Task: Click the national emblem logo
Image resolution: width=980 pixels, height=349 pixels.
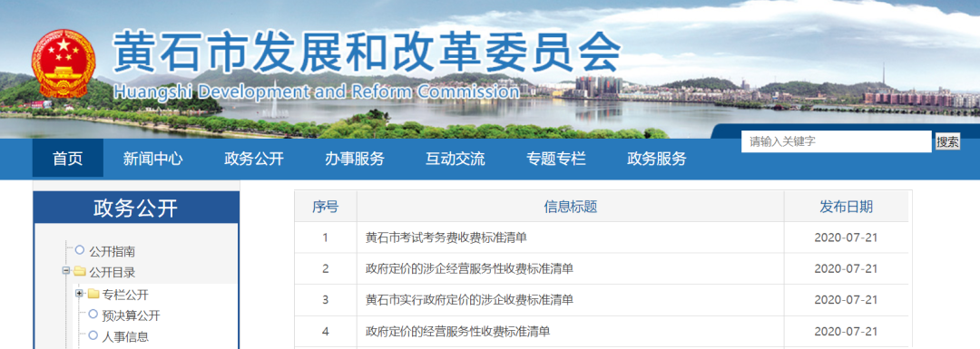Action: click(64, 63)
